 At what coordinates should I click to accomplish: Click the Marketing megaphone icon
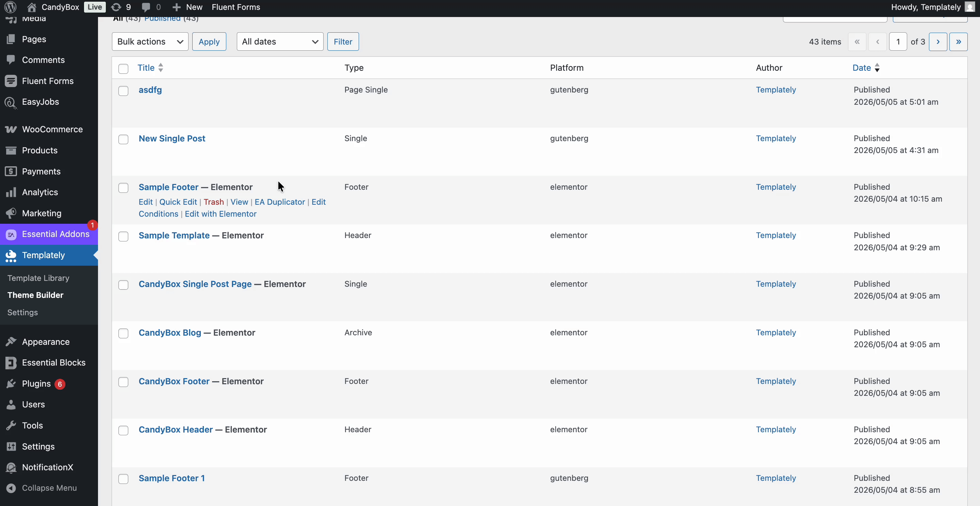click(11, 213)
